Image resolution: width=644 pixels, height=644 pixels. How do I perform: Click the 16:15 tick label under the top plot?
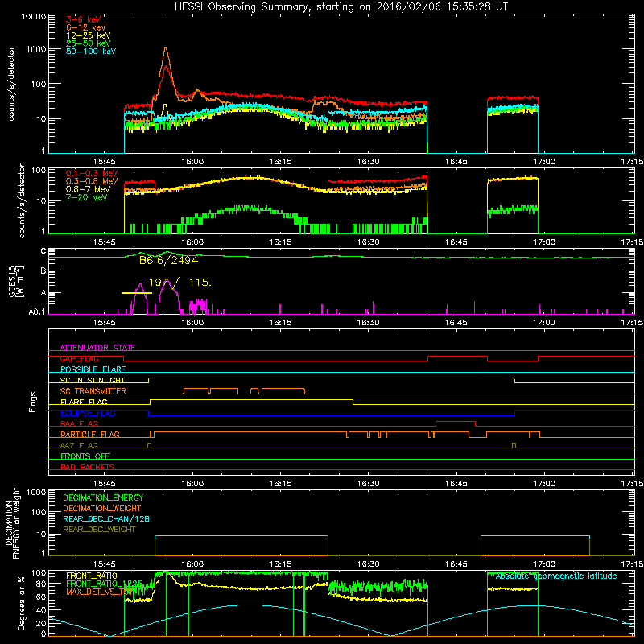pos(280,162)
